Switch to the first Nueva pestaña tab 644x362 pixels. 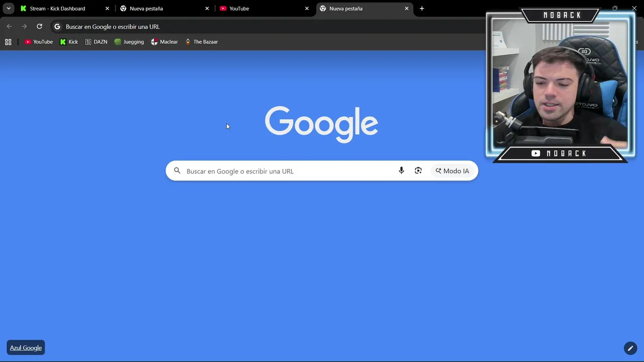pyautogui.click(x=165, y=9)
